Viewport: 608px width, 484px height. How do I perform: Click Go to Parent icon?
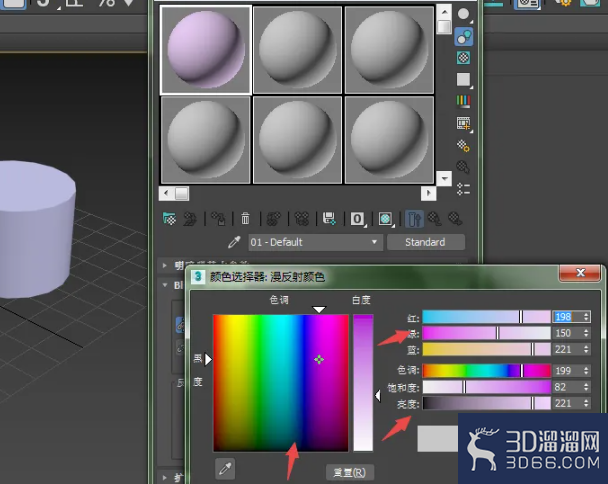tap(435, 219)
